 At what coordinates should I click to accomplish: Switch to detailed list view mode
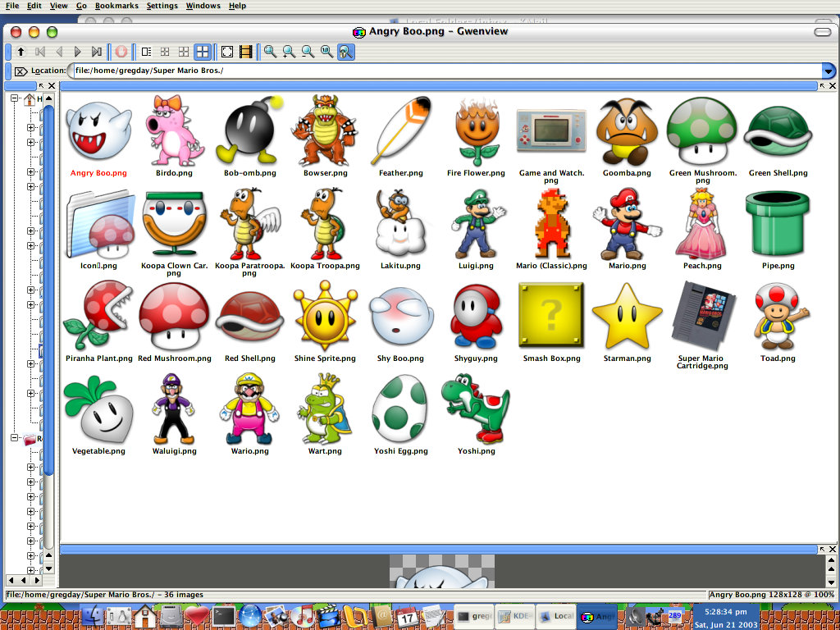pos(146,52)
